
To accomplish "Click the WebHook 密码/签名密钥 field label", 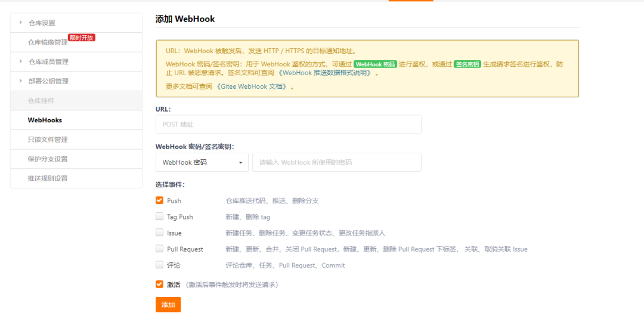I will (x=194, y=147).
